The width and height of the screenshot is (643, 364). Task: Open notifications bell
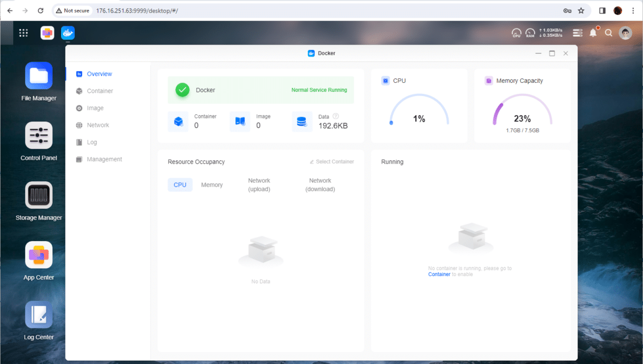(594, 32)
